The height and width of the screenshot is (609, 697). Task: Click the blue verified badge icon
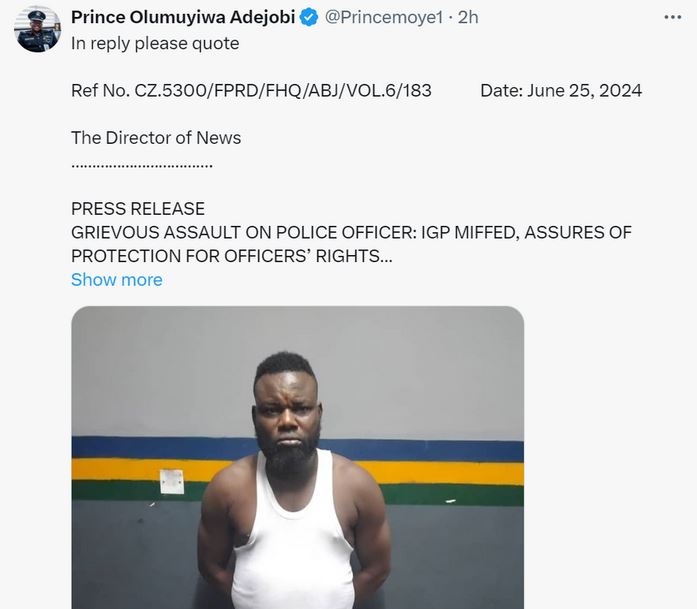click(x=310, y=18)
